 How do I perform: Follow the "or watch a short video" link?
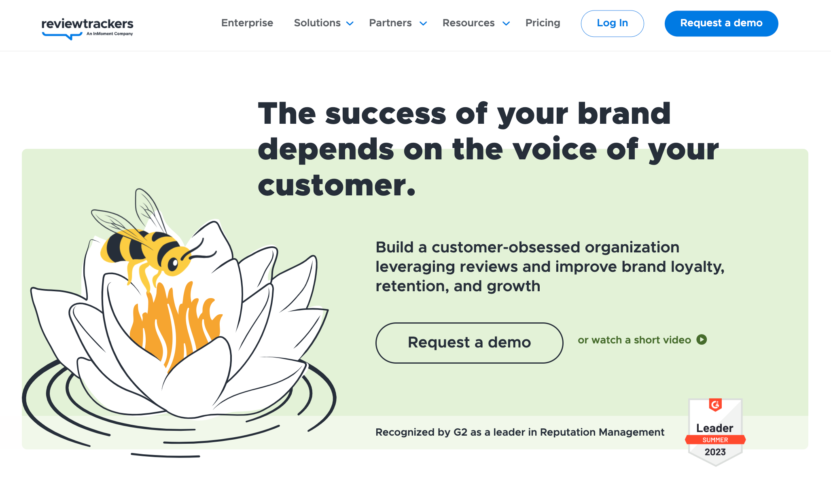click(x=634, y=340)
